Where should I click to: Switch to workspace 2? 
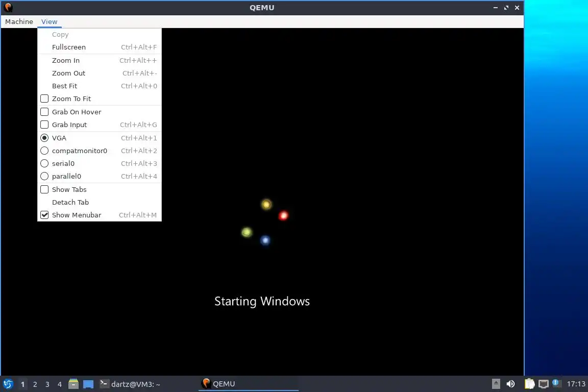(x=35, y=384)
